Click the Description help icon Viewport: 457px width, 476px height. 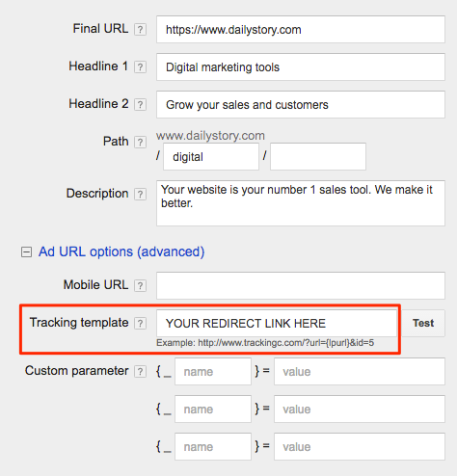coord(140,195)
